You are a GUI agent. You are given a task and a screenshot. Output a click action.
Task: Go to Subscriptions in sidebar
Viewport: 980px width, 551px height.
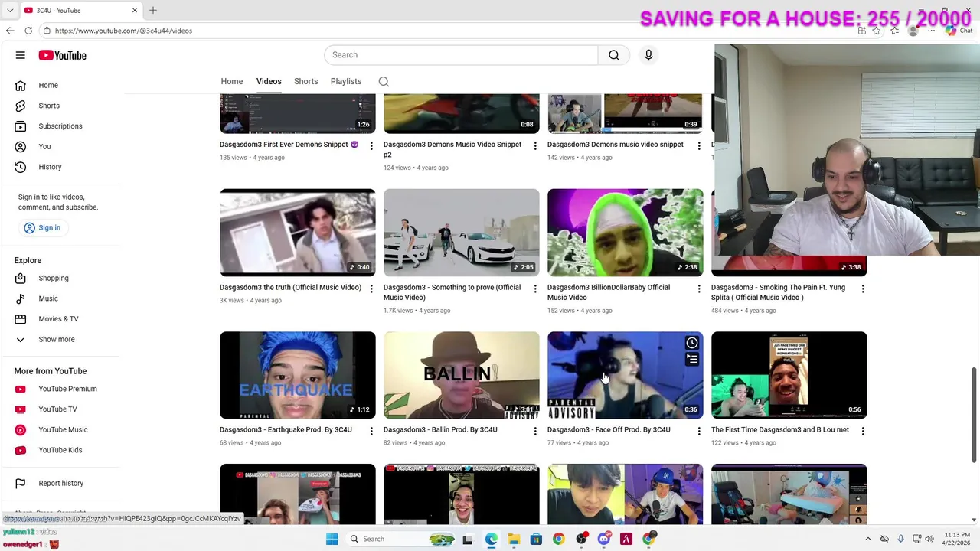(x=61, y=126)
